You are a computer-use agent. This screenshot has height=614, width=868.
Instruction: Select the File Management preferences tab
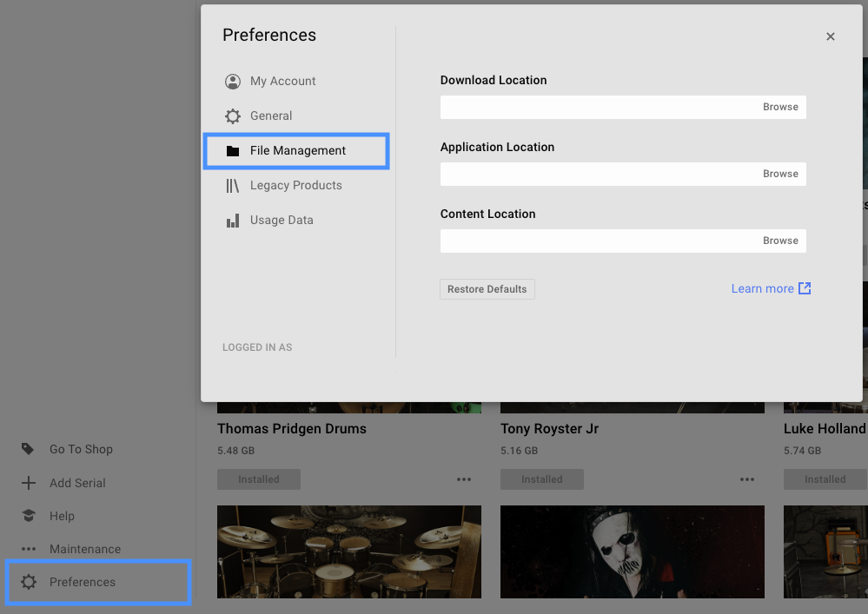(x=296, y=151)
